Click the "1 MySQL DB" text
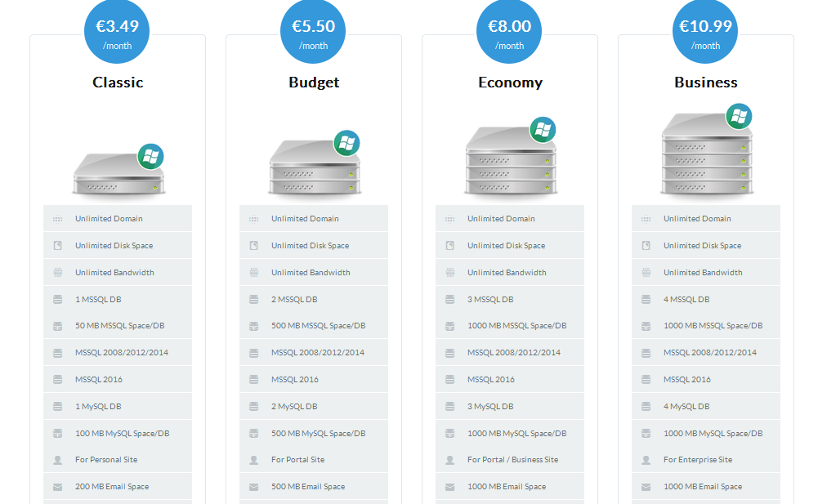This screenshot has width=818, height=504. coord(98,407)
